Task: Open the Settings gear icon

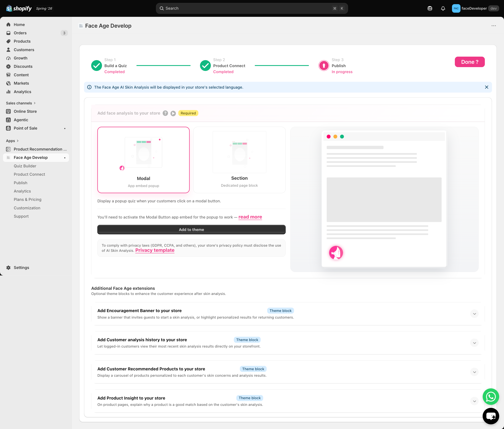Action: pos(8,268)
